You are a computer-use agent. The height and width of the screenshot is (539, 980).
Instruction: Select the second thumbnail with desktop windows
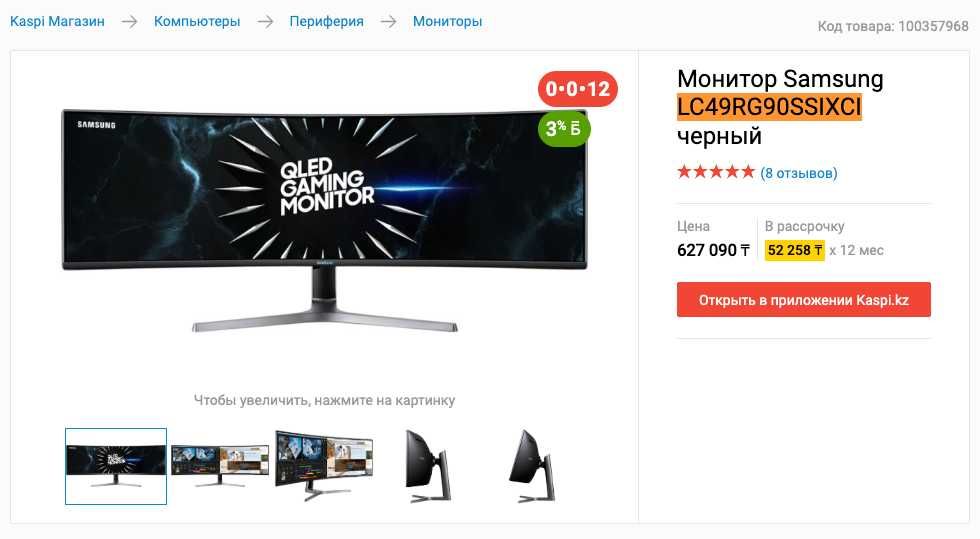click(x=219, y=466)
